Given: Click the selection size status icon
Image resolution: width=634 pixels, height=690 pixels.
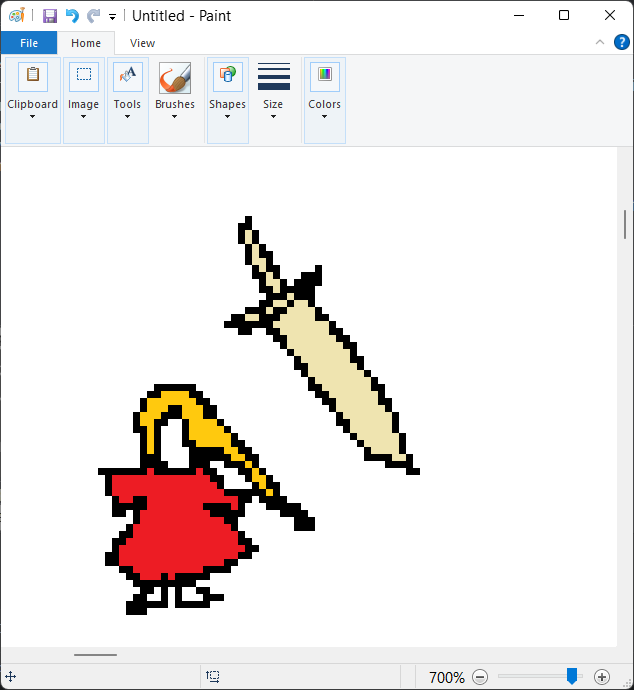Looking at the screenshot, I should click(213, 676).
